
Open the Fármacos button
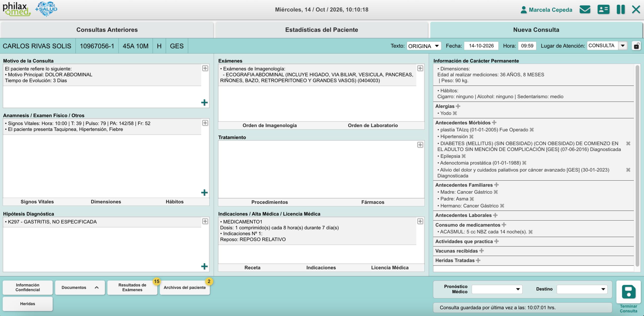373,202
